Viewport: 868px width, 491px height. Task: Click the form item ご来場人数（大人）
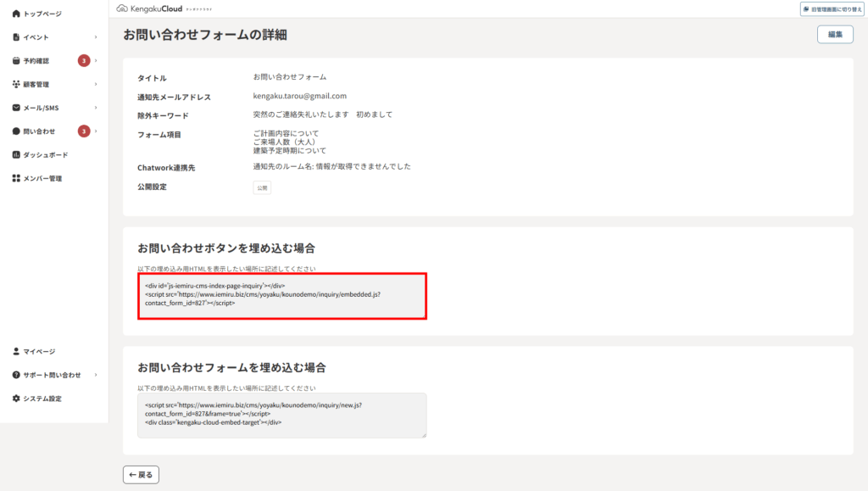click(285, 142)
